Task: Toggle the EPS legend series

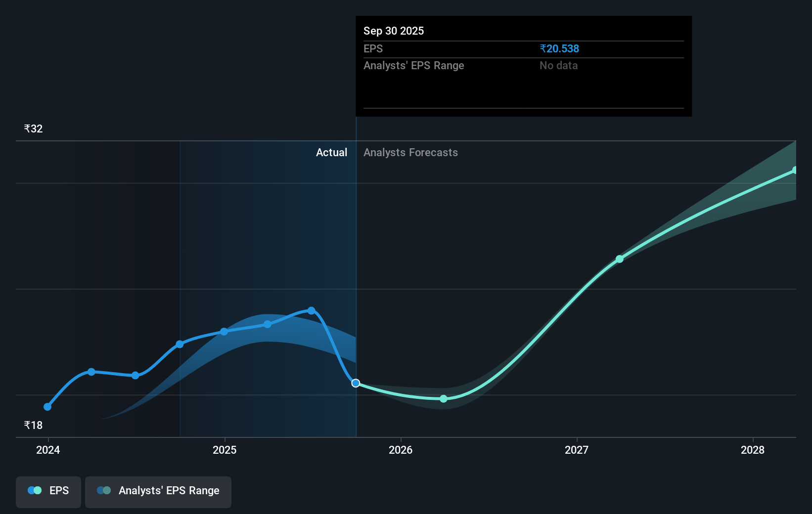Action: [48, 492]
